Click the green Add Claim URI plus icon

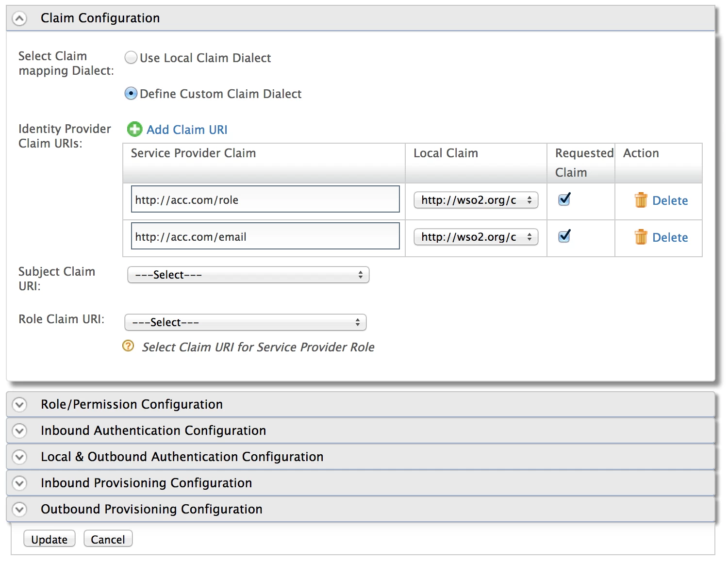(134, 129)
